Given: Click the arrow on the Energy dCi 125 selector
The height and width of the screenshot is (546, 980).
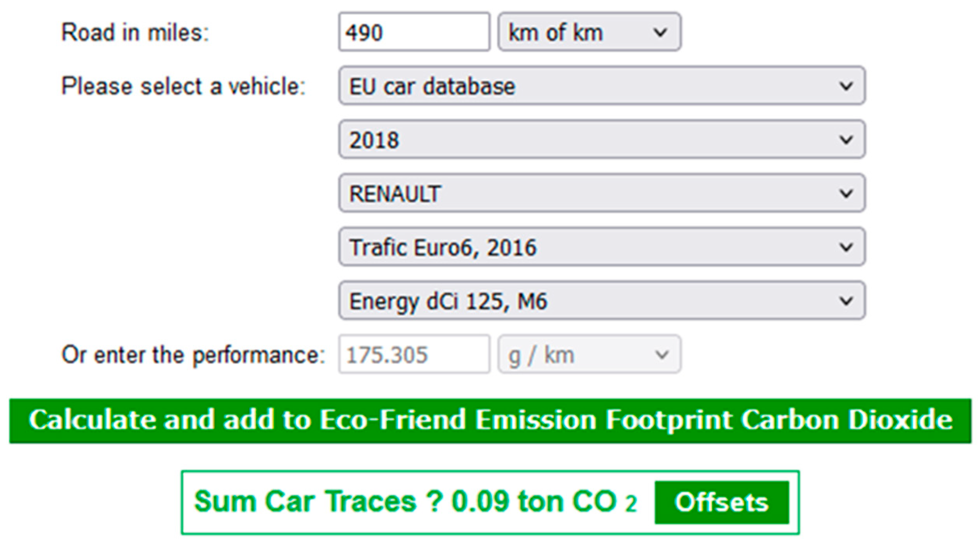Looking at the screenshot, I should point(846,301).
